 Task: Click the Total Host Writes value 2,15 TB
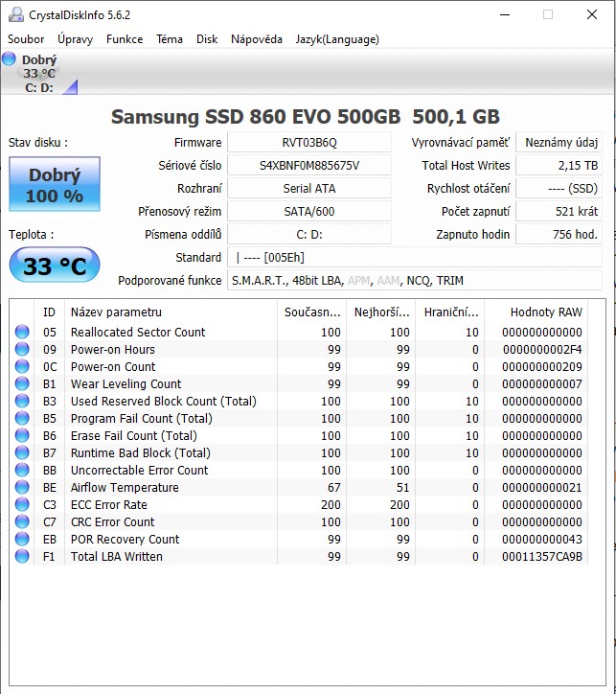(x=559, y=166)
